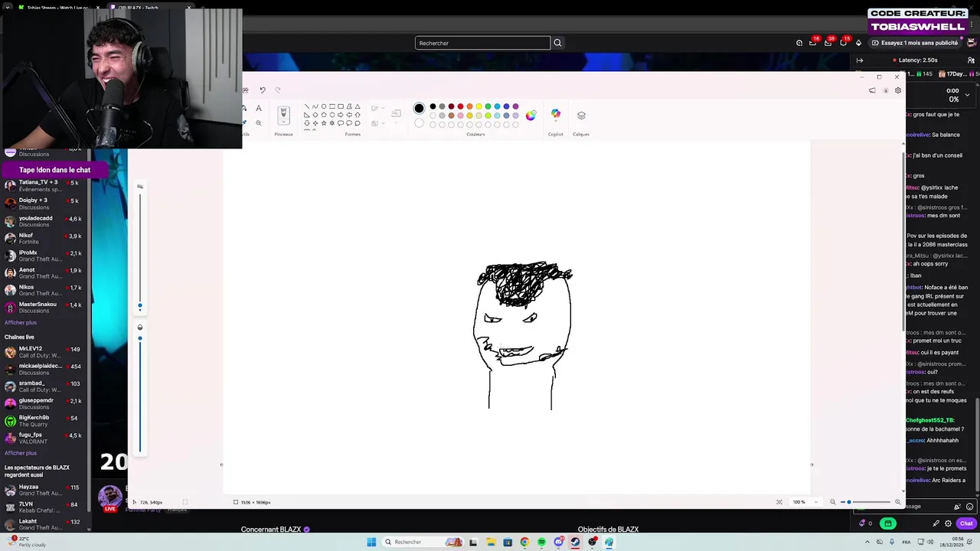Open the Twitch profile avatar menu
The width and height of the screenshot is (980, 551).
click(972, 43)
